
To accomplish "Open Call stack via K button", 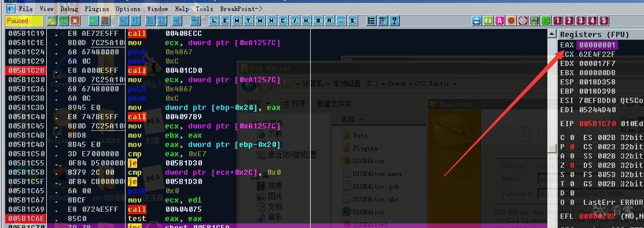I will coord(307,20).
